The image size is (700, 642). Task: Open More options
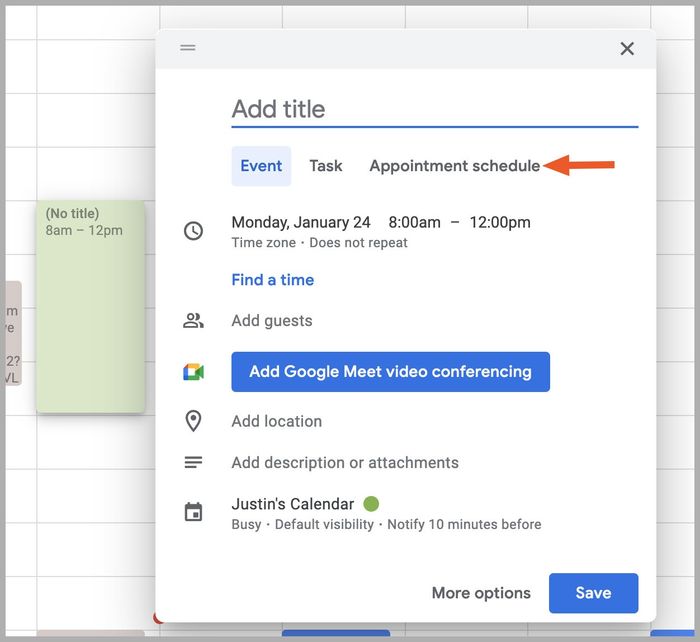click(481, 593)
